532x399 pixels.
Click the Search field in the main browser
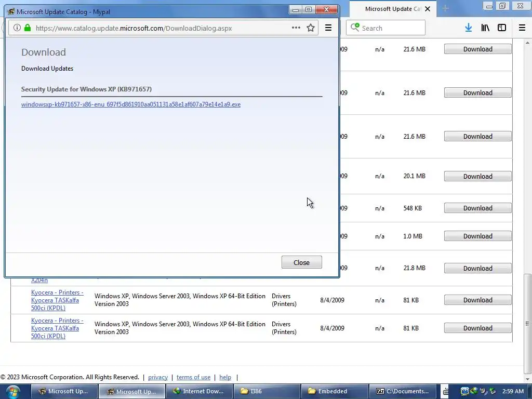(x=385, y=28)
